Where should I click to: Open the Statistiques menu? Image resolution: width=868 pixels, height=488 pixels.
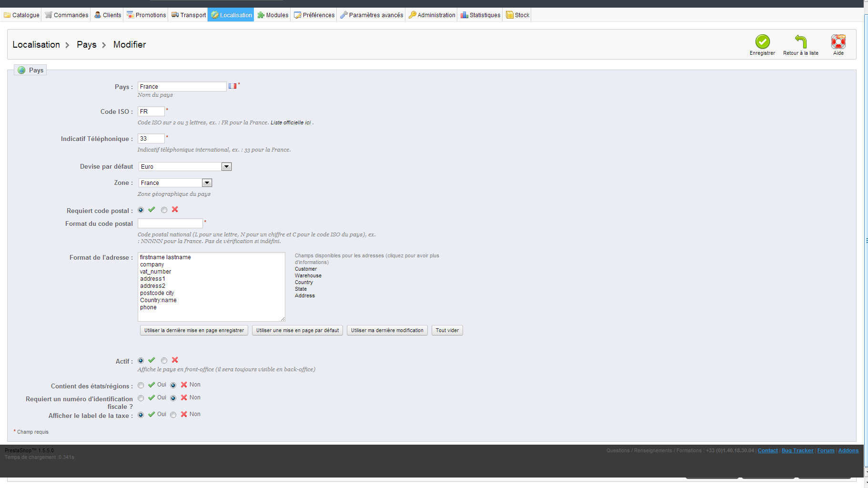(480, 15)
